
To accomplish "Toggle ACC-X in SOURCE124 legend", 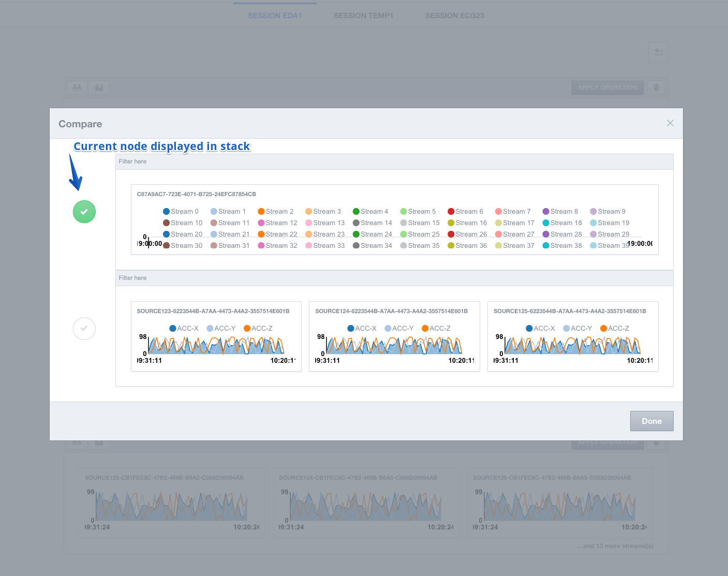I will (362, 328).
